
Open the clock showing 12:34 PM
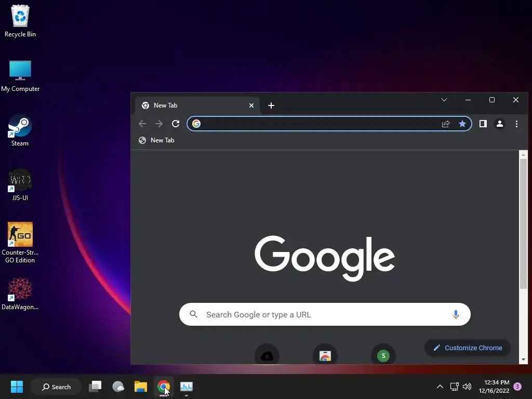(495, 387)
